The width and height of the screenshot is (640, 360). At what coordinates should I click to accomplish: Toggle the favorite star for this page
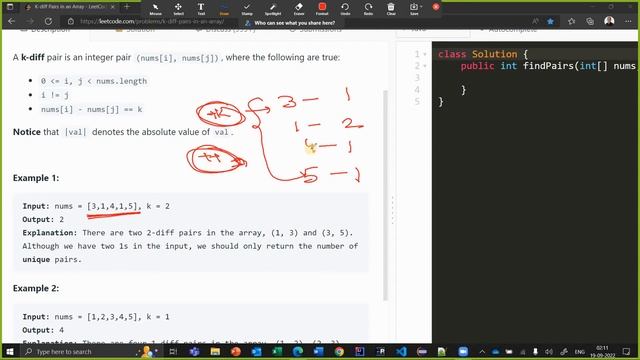[550, 21]
